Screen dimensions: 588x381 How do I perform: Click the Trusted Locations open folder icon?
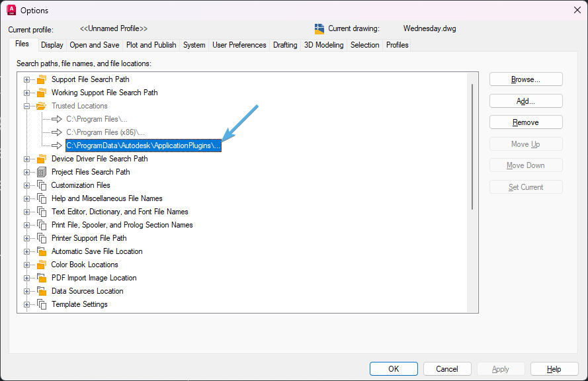click(x=41, y=106)
